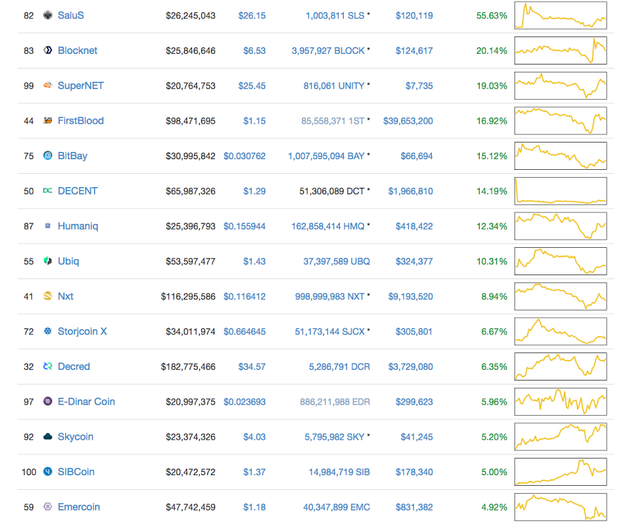Click FirstBlood volume $39,653,200

(x=408, y=121)
